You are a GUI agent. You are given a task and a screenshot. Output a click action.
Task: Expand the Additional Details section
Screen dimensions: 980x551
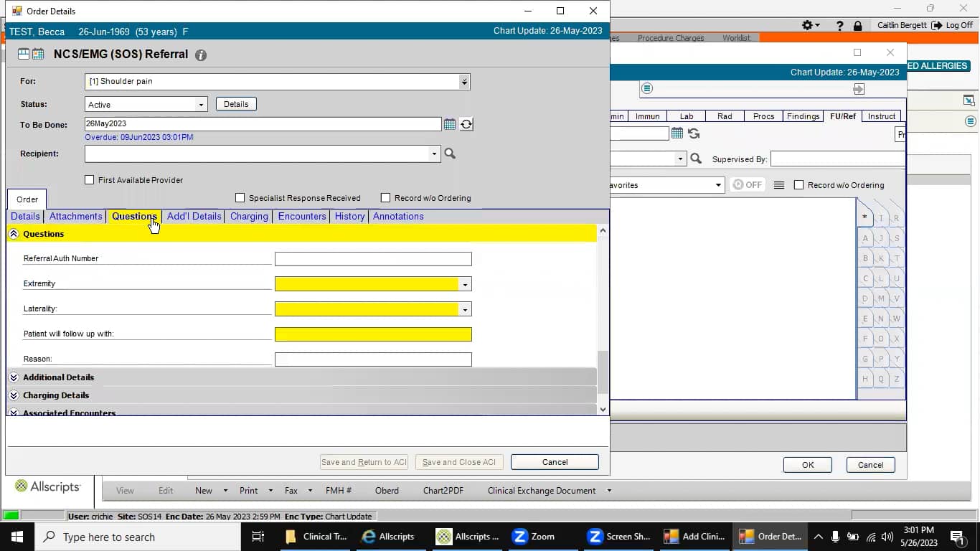[x=14, y=377]
